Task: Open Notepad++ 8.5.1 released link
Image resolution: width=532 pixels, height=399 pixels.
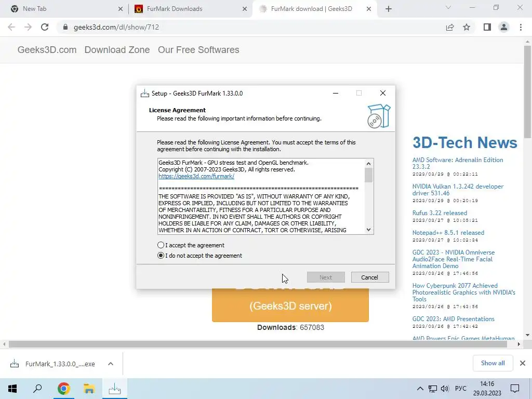Action: 448,232
